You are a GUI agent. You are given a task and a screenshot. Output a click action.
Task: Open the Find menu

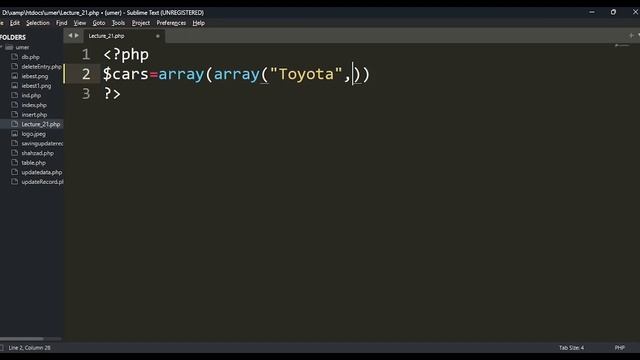[x=62, y=23]
